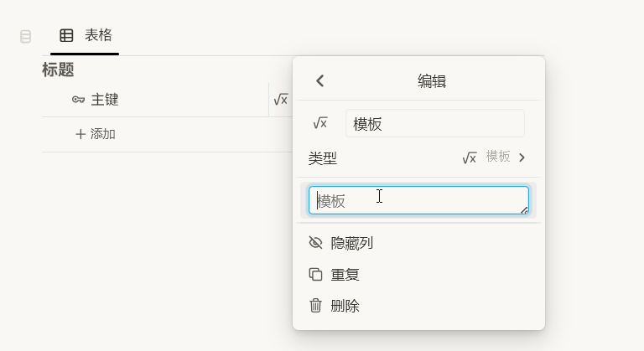Change the property icon next to name field
This screenshot has height=351, width=644.
(x=320, y=123)
